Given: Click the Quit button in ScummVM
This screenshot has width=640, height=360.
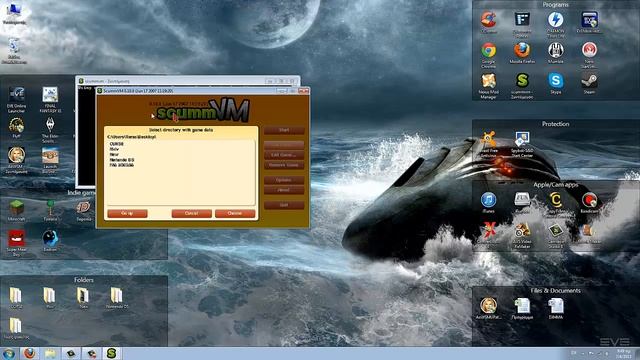Looking at the screenshot, I should click(x=284, y=205).
